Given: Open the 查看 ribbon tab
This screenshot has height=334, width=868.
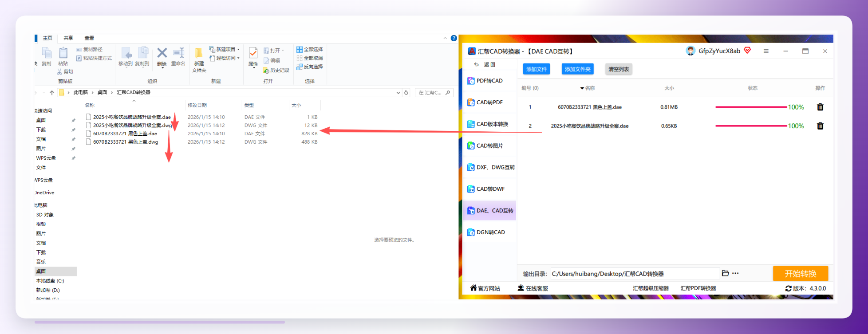Looking at the screenshot, I should (89, 38).
